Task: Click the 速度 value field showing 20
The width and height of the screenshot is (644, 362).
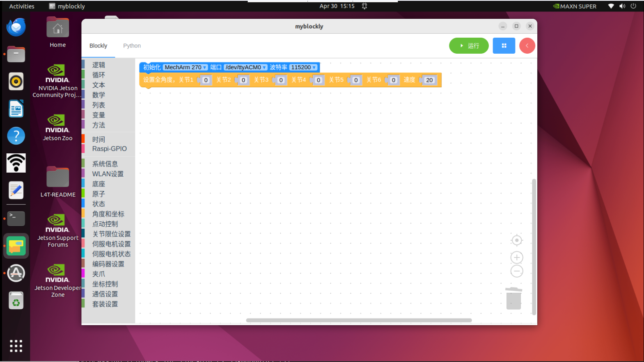Action: pos(429,80)
